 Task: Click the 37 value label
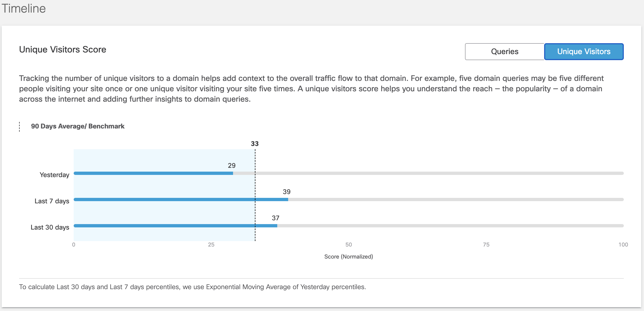[x=276, y=218]
